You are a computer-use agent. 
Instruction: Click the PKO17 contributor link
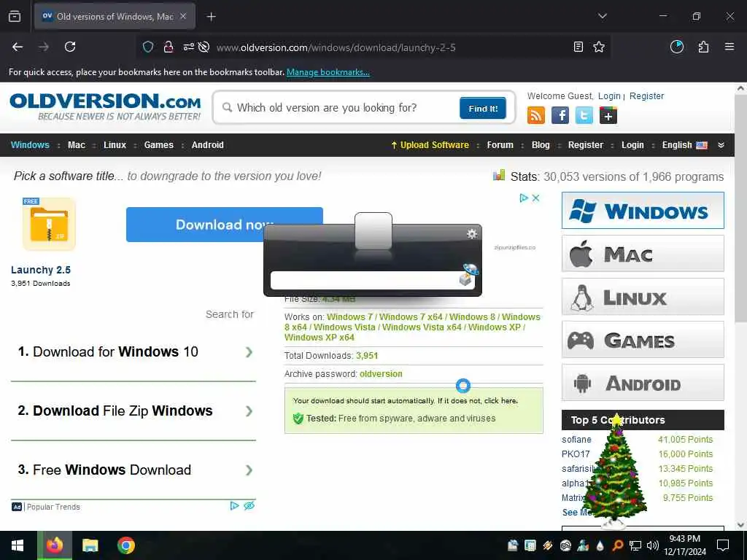576,454
